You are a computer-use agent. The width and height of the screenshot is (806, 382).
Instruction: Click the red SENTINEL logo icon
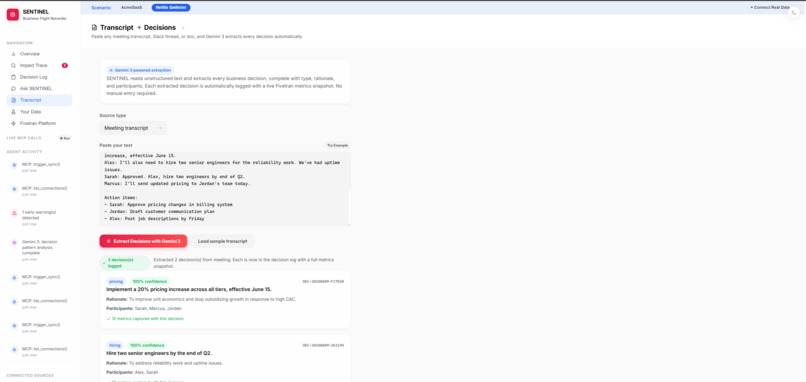[x=13, y=14]
